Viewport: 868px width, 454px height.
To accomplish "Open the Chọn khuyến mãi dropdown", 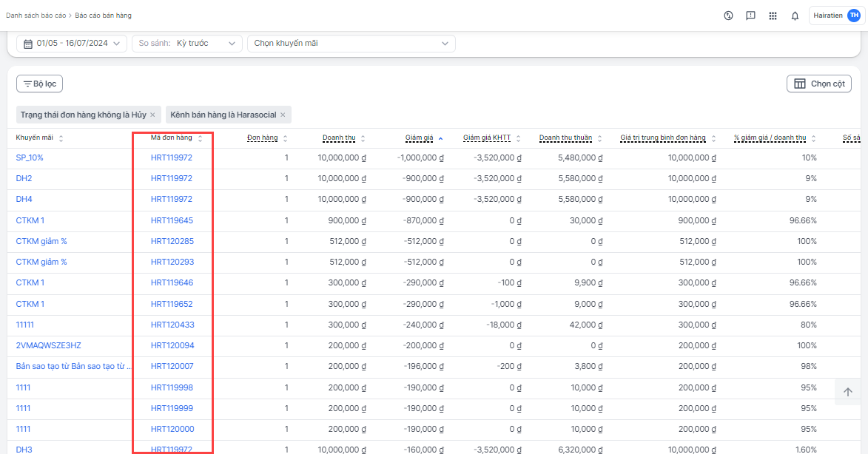I will pyautogui.click(x=351, y=44).
